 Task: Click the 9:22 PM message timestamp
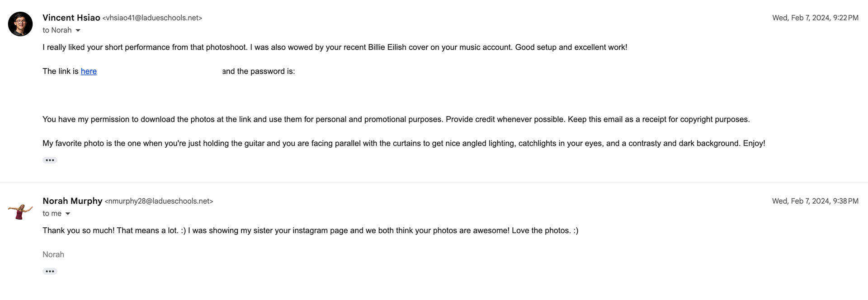815,18
